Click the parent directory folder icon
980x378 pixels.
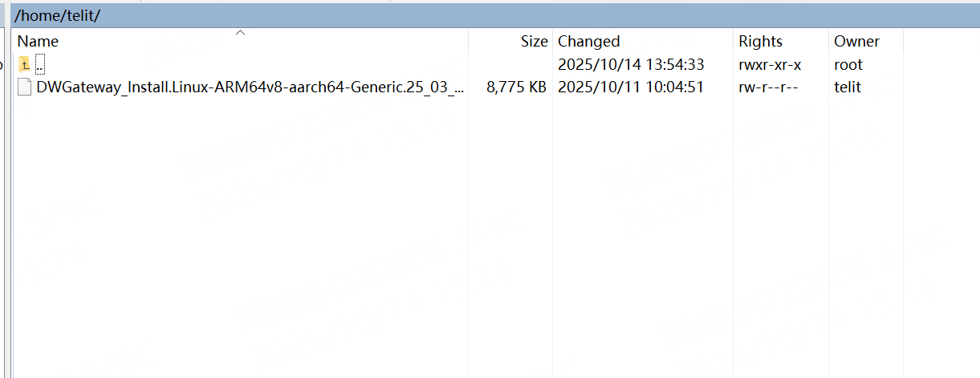[25, 65]
